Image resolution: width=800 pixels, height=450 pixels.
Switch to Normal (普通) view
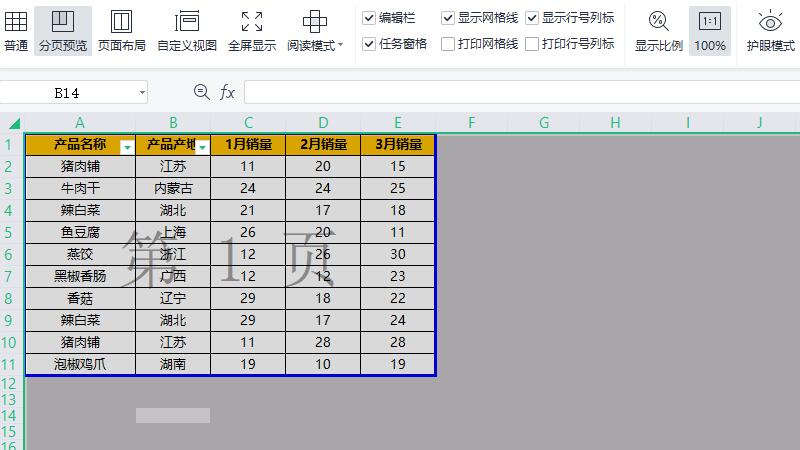(16, 30)
